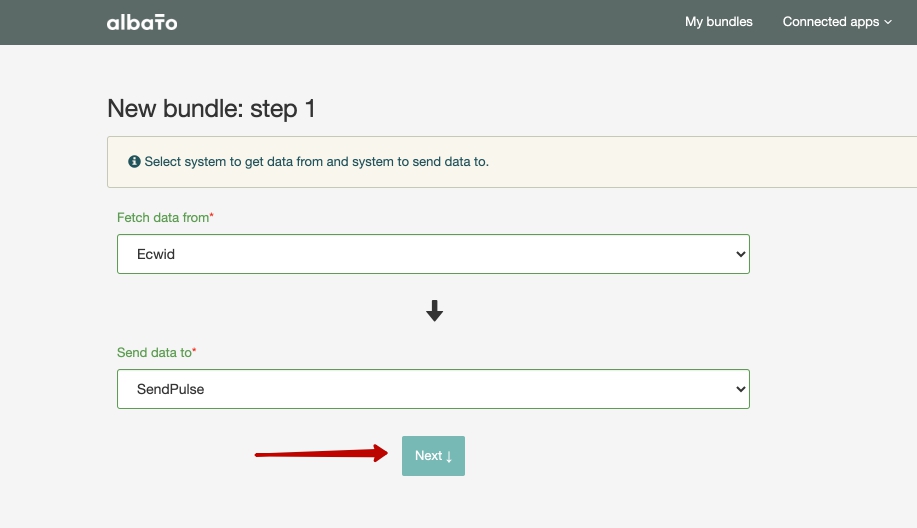This screenshot has height=528, width=917.
Task: Open the Fetch data from dropdown
Action: tap(433, 254)
